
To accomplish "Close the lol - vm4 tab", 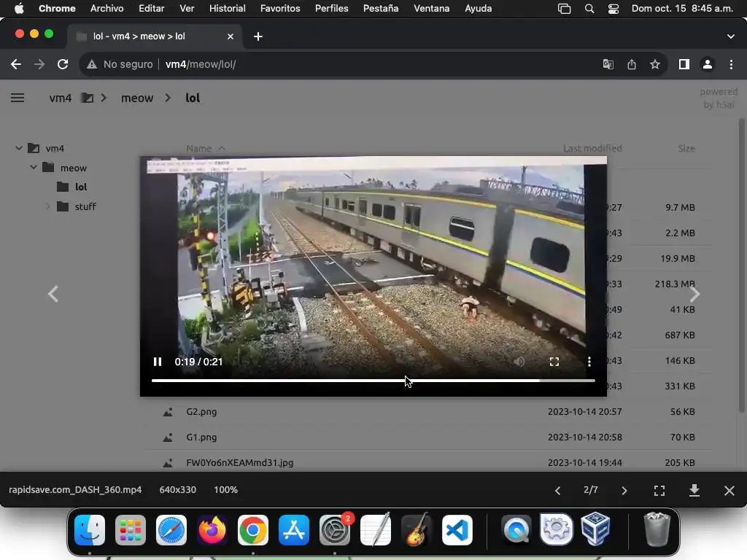I will (231, 36).
